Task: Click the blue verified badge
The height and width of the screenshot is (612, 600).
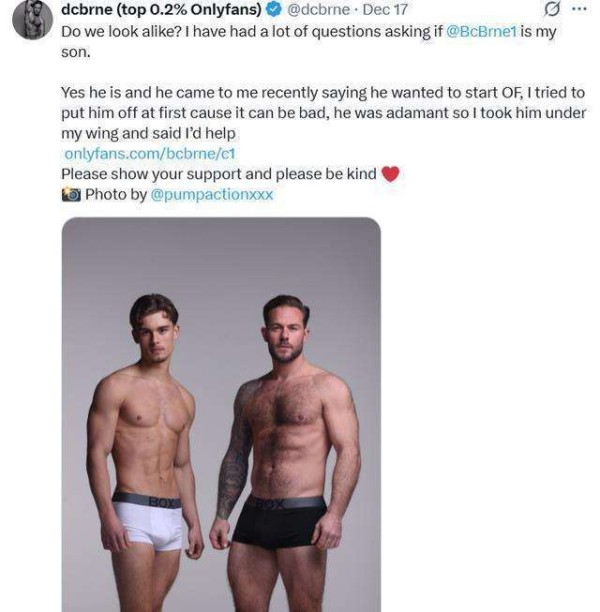Action: click(274, 10)
